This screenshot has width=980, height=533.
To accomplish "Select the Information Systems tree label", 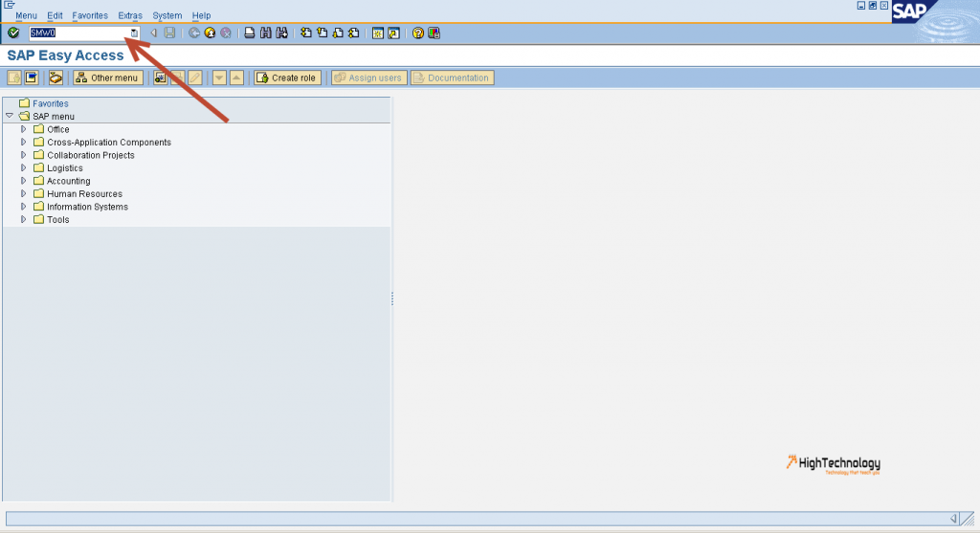I will click(87, 207).
